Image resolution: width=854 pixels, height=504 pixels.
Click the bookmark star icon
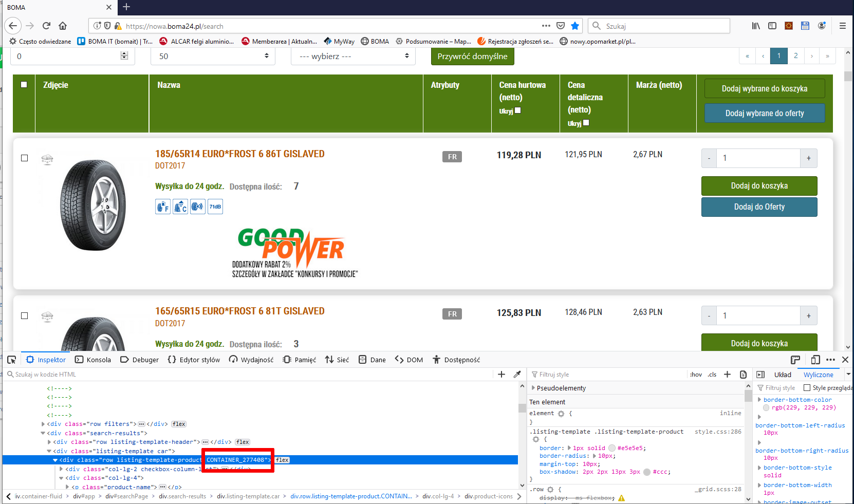click(575, 26)
